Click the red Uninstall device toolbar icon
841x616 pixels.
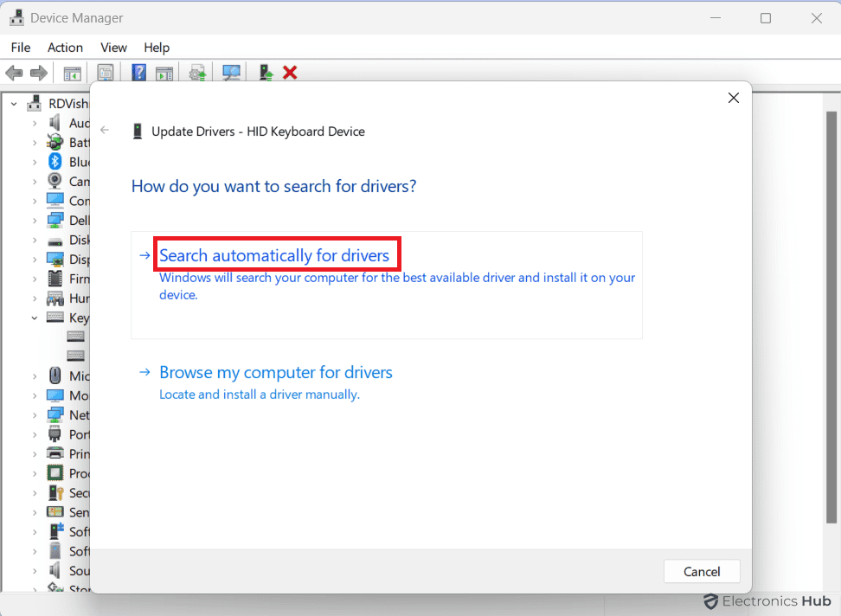point(289,73)
